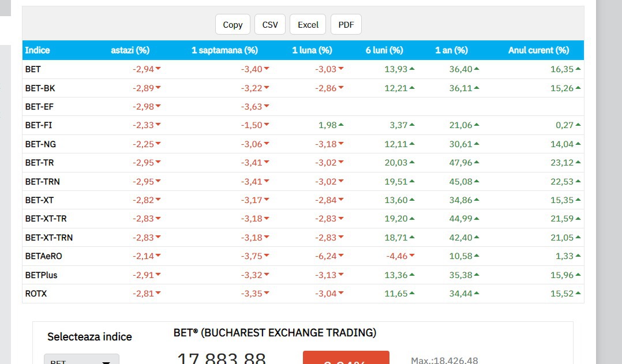The image size is (622, 364).
Task: Click green up arrow beside BET-BK 6 luni value
Action: click(412, 88)
